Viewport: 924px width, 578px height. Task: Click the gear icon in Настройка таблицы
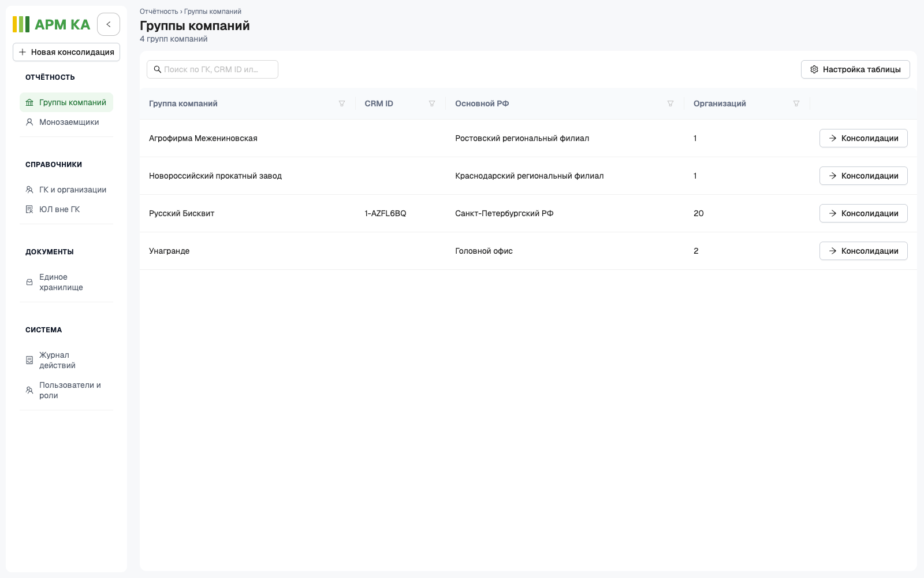[x=814, y=69]
